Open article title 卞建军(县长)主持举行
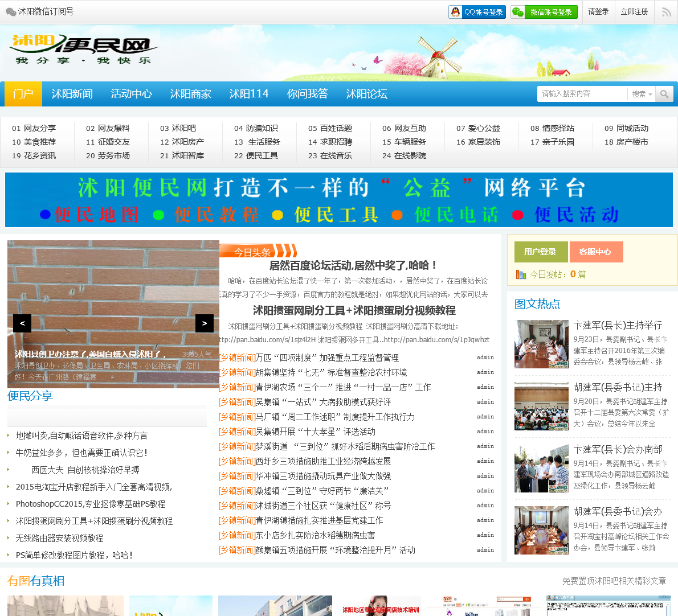This screenshot has width=678, height=616. pyautogui.click(x=618, y=325)
